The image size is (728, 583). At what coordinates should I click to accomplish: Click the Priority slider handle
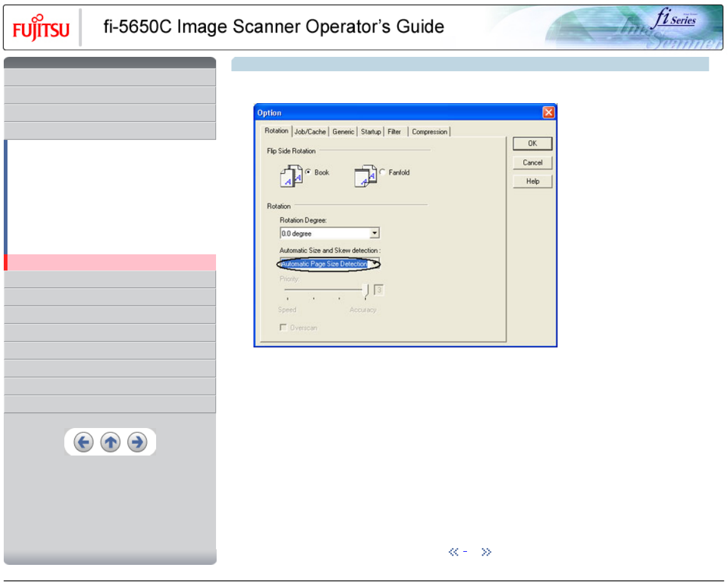point(366,291)
